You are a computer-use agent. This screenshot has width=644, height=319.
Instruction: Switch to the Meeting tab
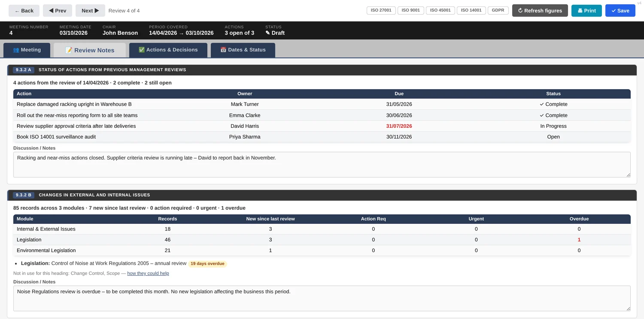(27, 50)
